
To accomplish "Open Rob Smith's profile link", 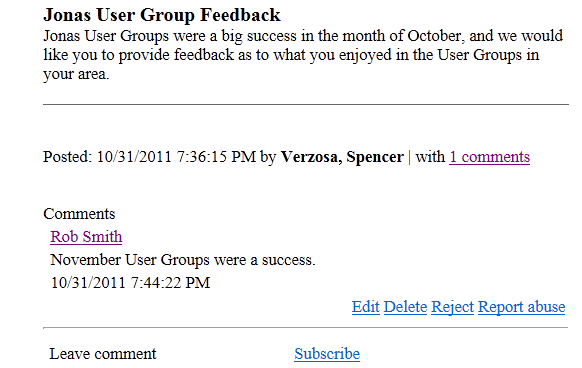I will (x=86, y=237).
